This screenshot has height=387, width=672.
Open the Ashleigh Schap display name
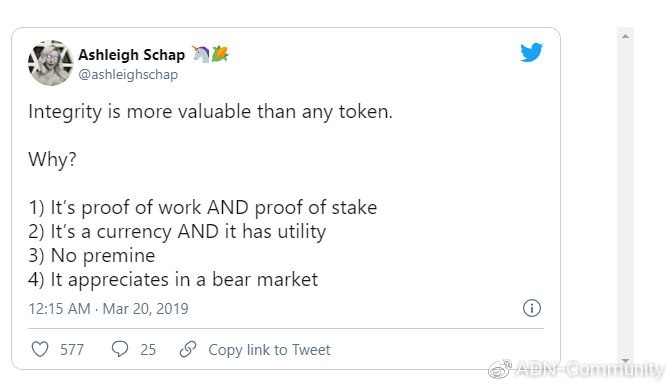point(131,55)
